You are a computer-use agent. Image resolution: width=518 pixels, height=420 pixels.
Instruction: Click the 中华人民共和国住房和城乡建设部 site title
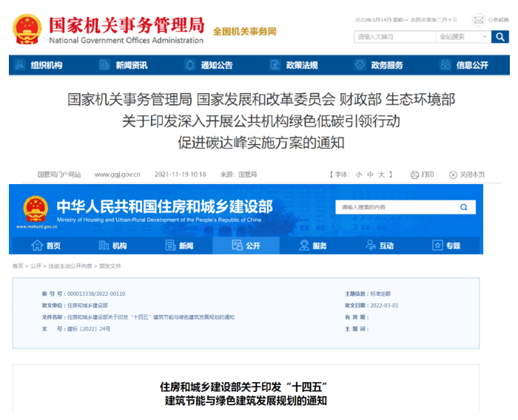[x=164, y=206]
